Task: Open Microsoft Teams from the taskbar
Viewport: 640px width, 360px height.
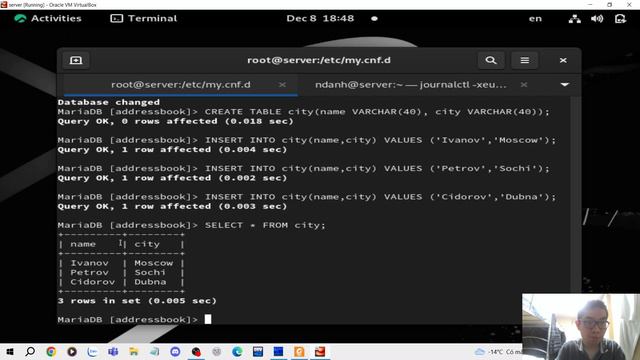Action: 113,351
